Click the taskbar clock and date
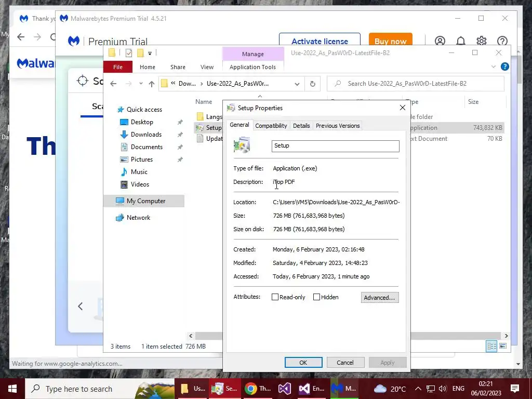The height and width of the screenshot is (399, 532). click(486, 389)
